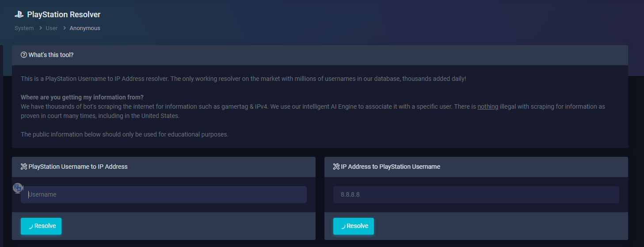Click the translate icon beside the Username field

click(x=18, y=188)
